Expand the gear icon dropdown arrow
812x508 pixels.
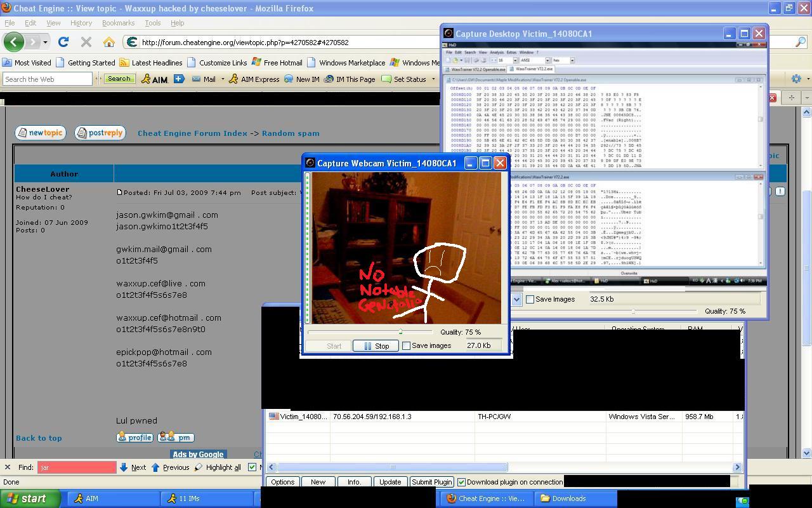(807, 79)
